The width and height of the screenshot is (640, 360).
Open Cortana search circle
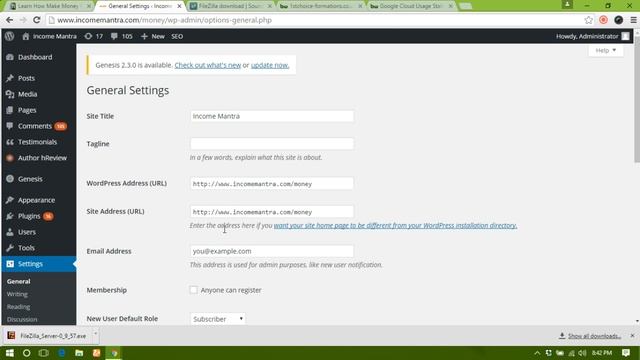pos(27,353)
